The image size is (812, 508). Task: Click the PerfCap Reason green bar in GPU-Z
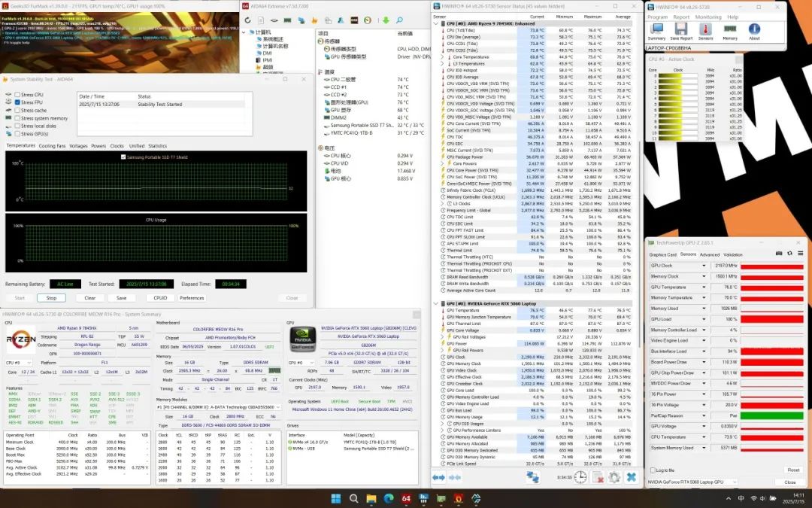(772, 415)
